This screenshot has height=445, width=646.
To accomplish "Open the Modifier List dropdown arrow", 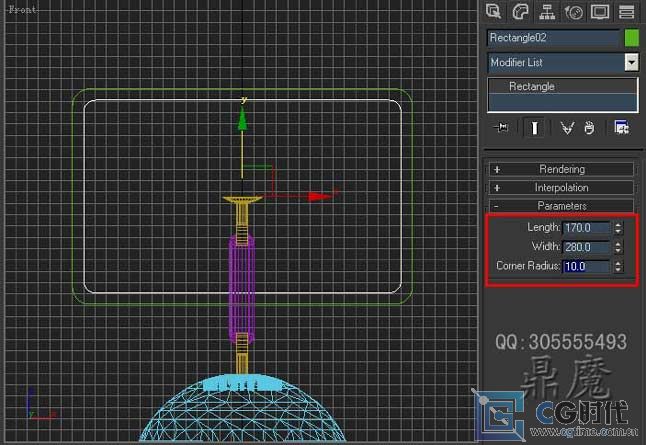I will tap(631, 63).
